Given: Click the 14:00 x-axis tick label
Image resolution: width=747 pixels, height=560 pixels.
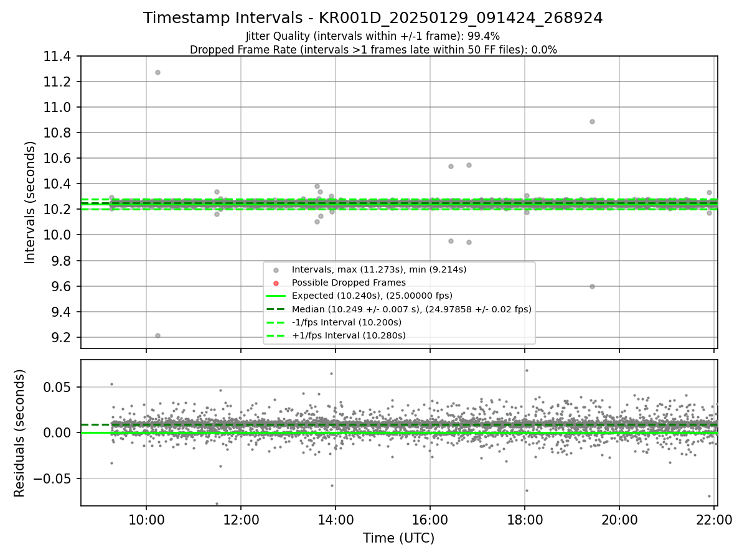Looking at the screenshot, I should (x=336, y=520).
